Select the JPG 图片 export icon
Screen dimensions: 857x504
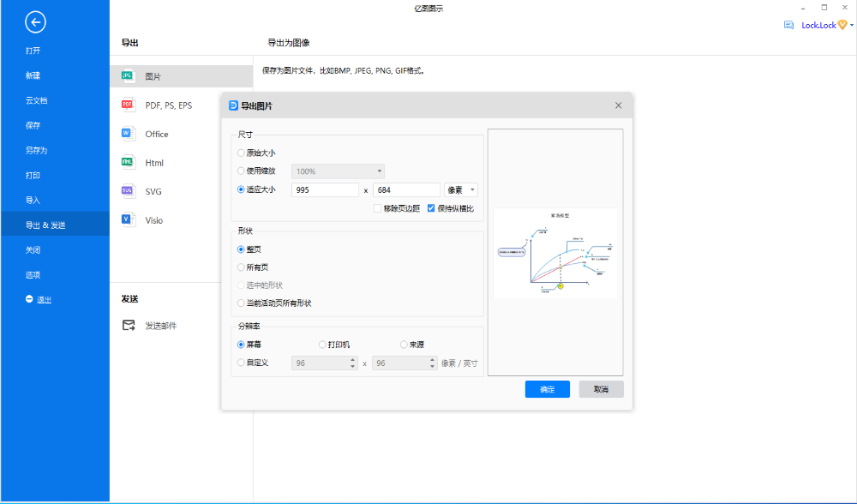(x=128, y=76)
